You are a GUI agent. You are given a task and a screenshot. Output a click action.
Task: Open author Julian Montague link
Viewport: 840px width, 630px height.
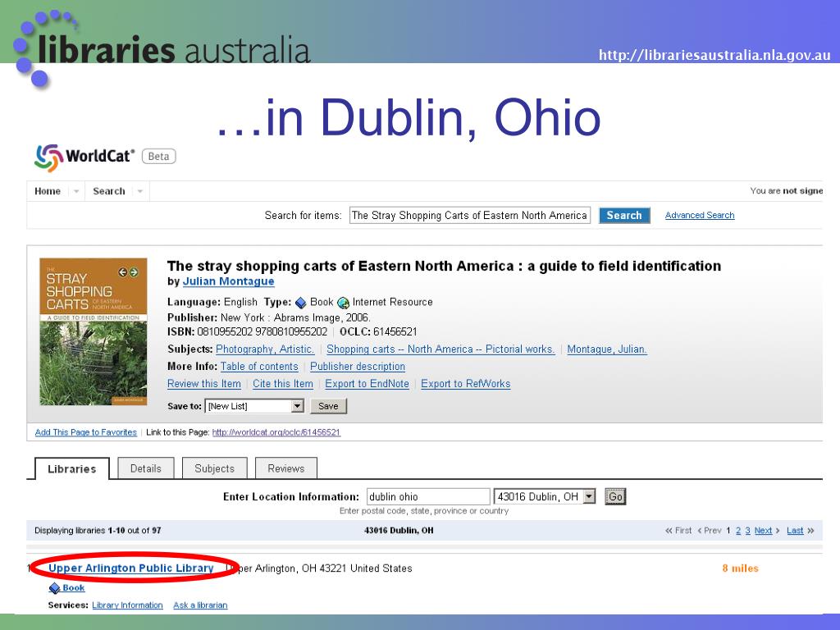[228, 281]
